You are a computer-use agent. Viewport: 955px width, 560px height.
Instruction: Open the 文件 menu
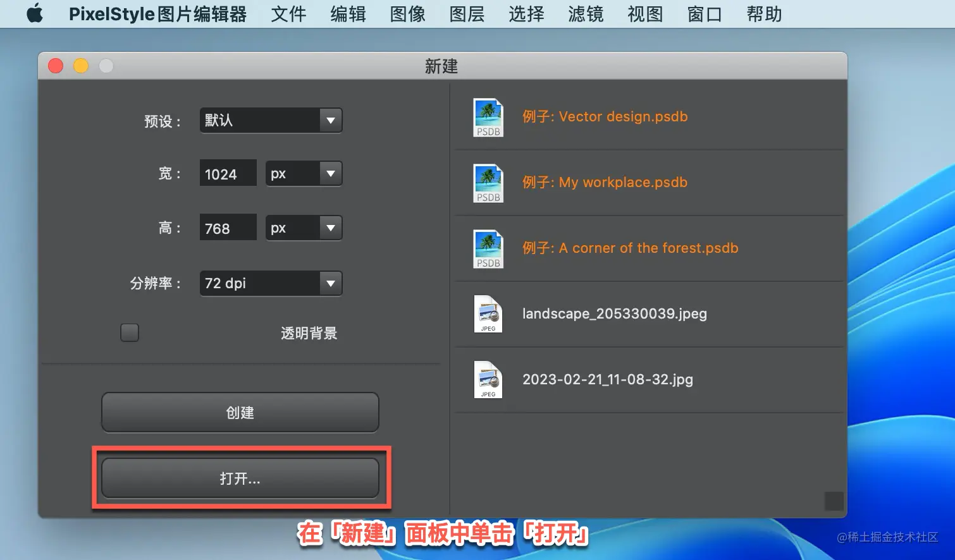(x=288, y=14)
